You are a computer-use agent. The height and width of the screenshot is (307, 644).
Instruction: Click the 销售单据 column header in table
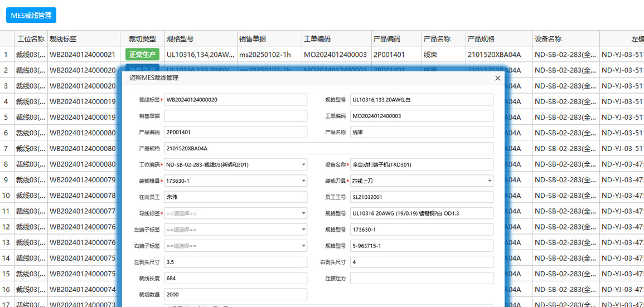click(x=253, y=39)
